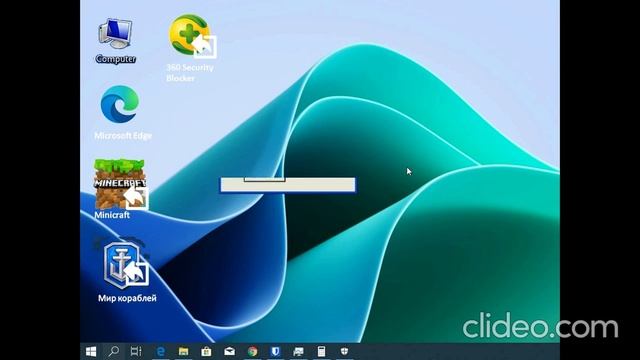Open the Mail app in the taskbar
Screen dimensions: 640x360
[229, 351]
